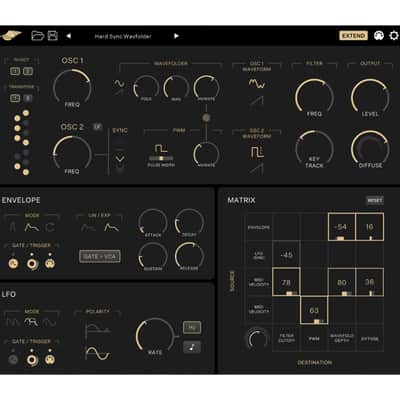
Task: Toggle the OSC 2 LF switch
Action: click(97, 126)
